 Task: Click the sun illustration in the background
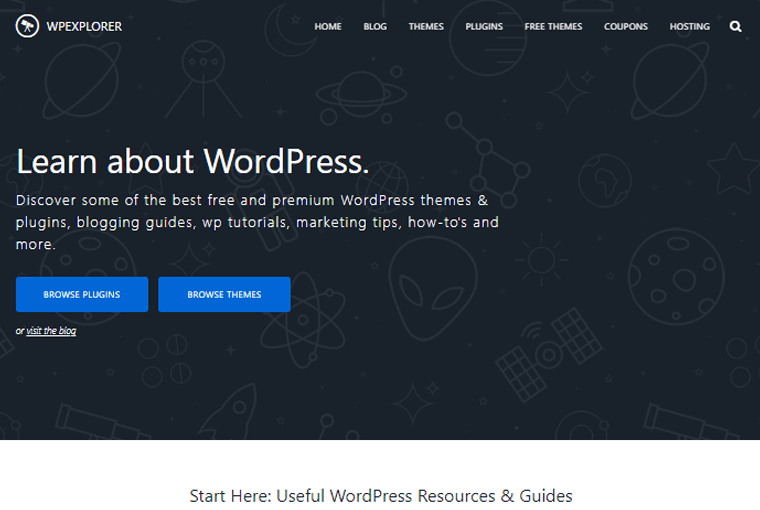(x=541, y=262)
